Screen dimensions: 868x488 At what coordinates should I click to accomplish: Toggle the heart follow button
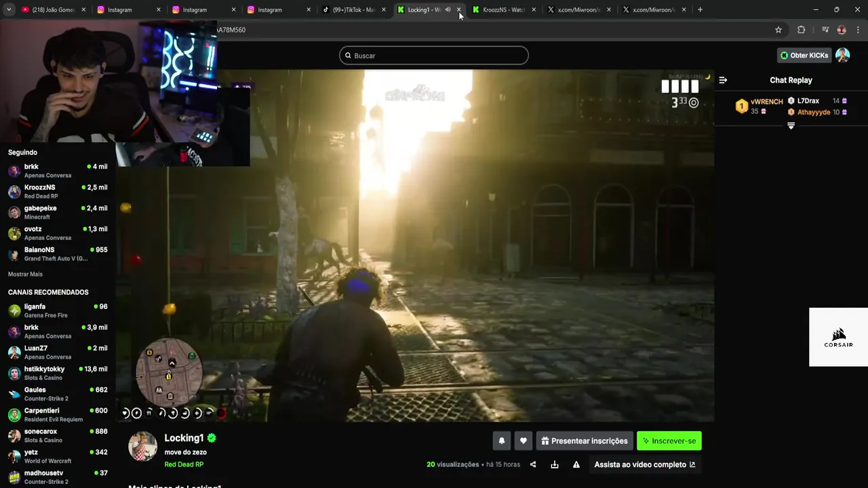tap(523, 441)
